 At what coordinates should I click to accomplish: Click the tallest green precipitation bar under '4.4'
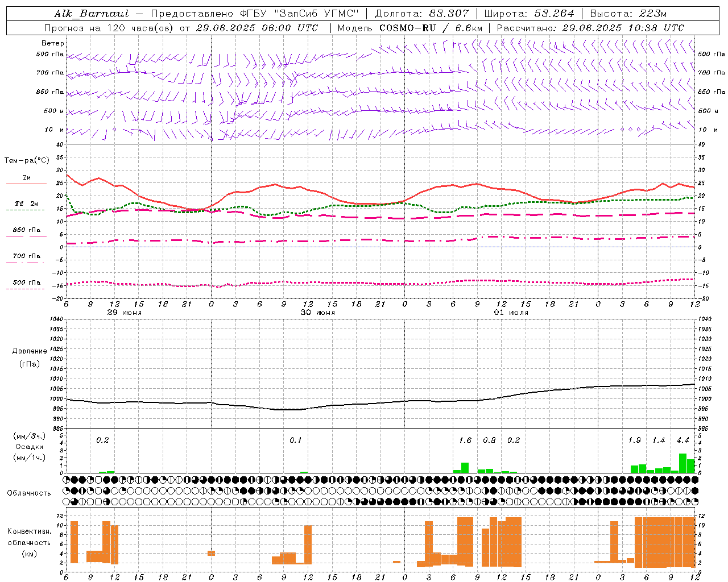[682, 463]
